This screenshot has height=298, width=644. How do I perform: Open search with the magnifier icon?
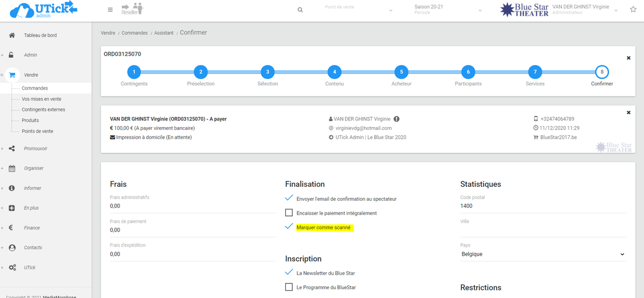[300, 10]
